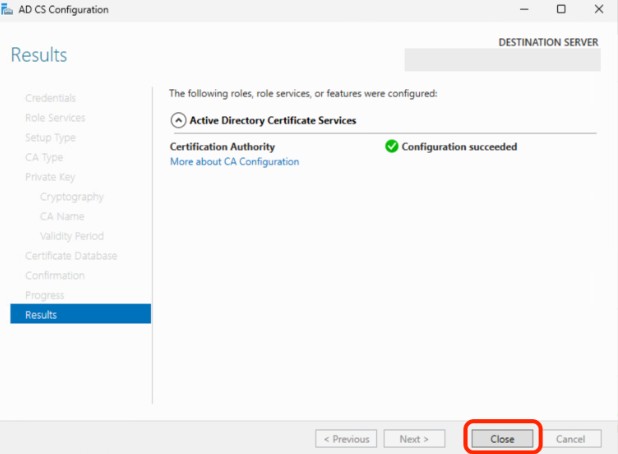Click the AD CS Configuration title bar icon

(x=7, y=9)
